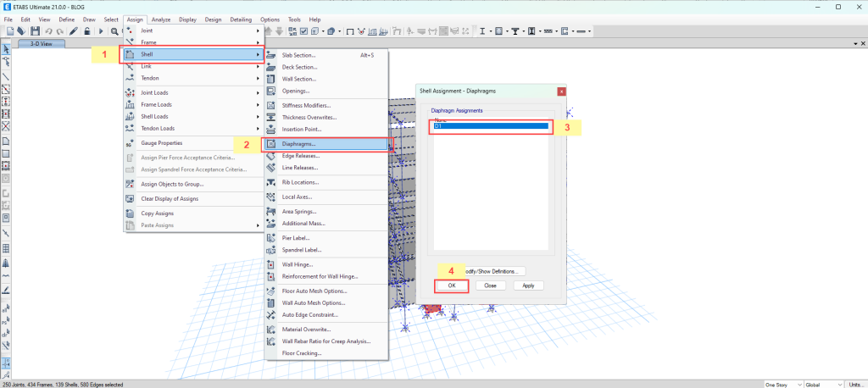
Task: Click the Save model icon in toolbar
Action: tap(33, 31)
